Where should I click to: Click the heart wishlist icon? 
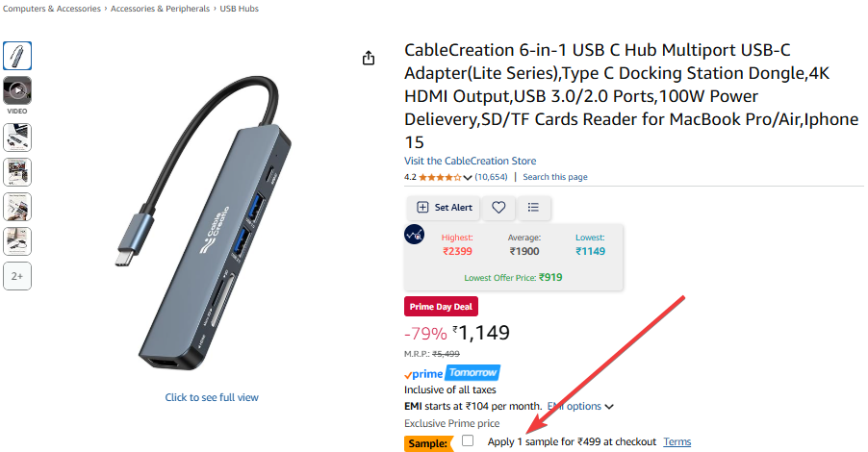(x=498, y=207)
